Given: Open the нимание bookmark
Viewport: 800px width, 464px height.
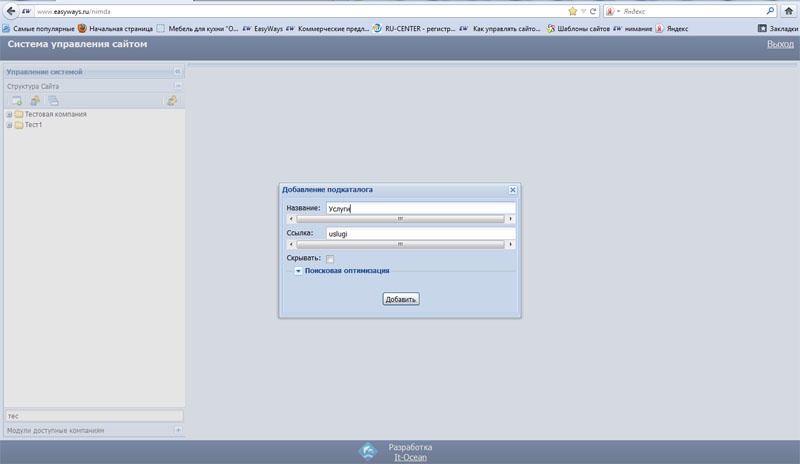Looking at the screenshot, I should click(633, 29).
